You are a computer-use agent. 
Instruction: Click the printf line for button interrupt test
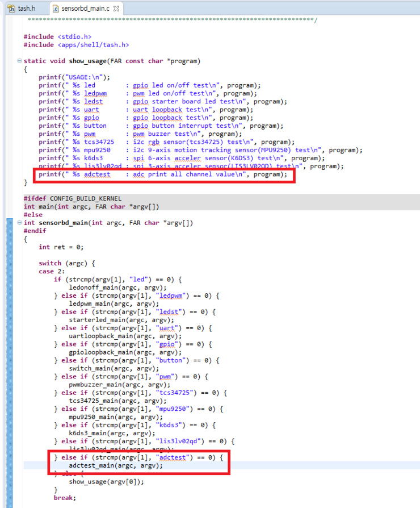click(x=161, y=126)
